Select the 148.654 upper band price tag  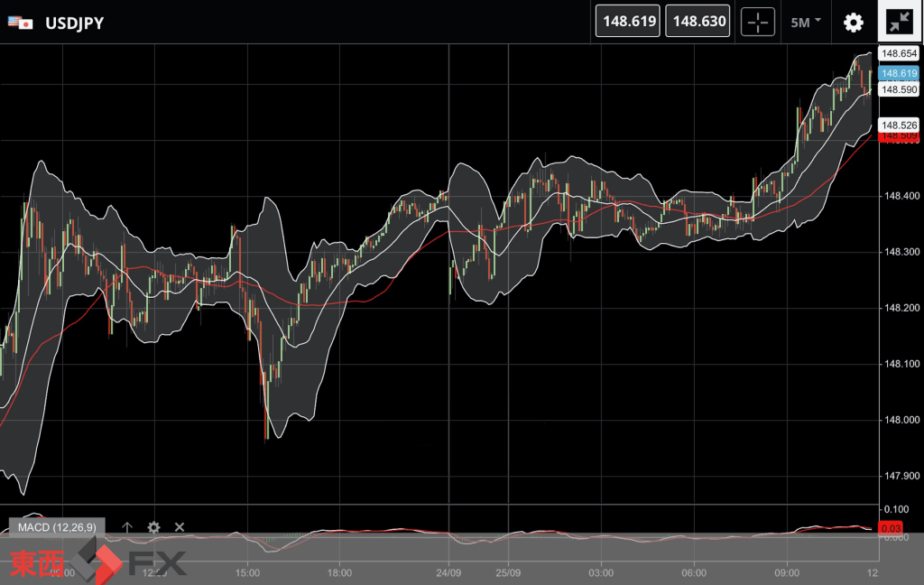[899, 54]
